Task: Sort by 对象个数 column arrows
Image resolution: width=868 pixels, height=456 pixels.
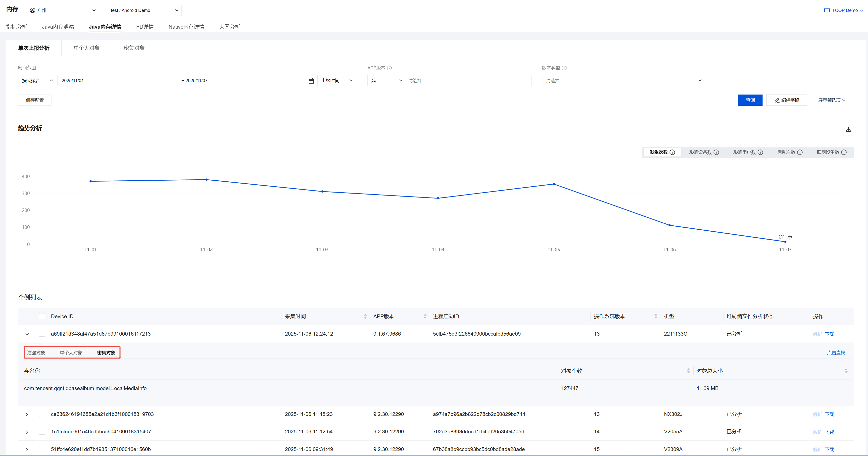Action: [x=688, y=371]
